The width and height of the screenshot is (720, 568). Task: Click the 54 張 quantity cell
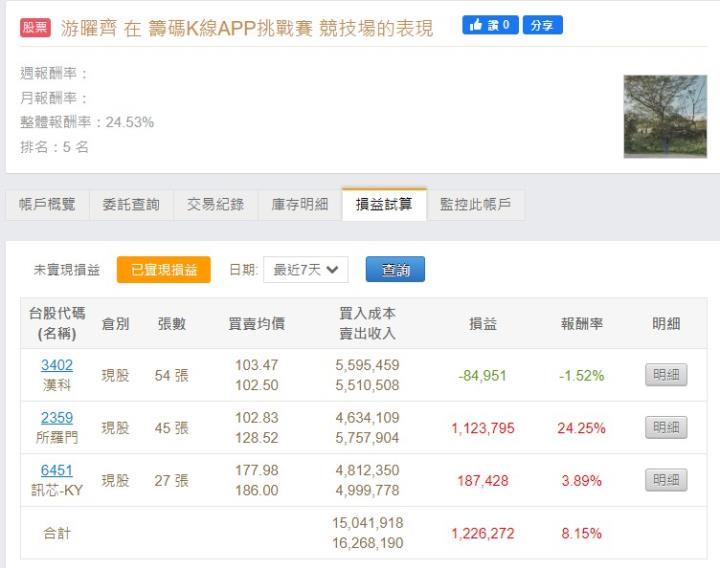(x=172, y=376)
